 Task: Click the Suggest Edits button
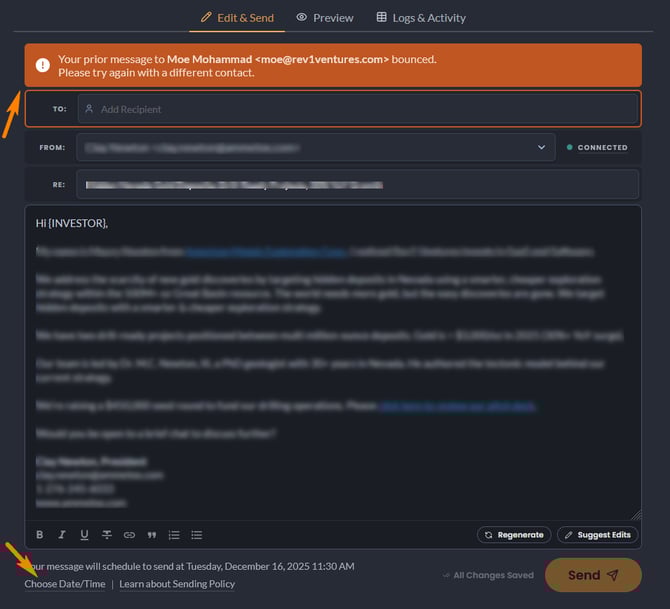click(597, 535)
